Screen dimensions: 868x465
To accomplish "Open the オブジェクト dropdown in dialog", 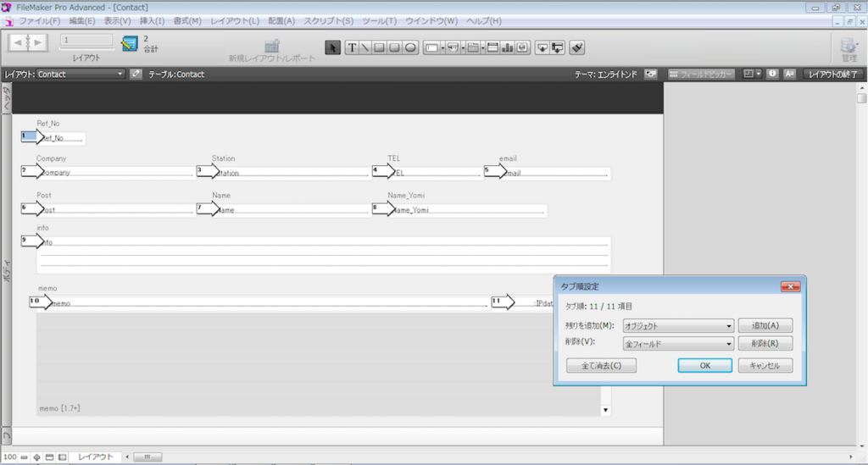I will click(x=678, y=326).
